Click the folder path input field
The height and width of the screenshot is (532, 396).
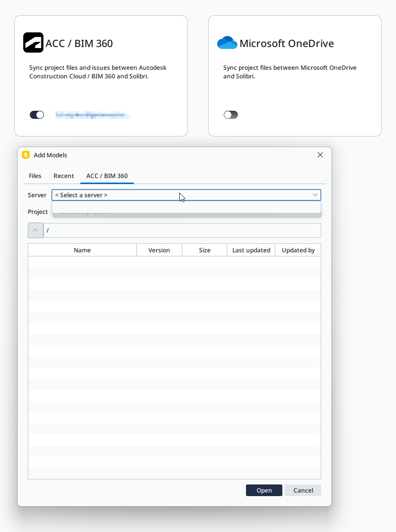[182, 231]
